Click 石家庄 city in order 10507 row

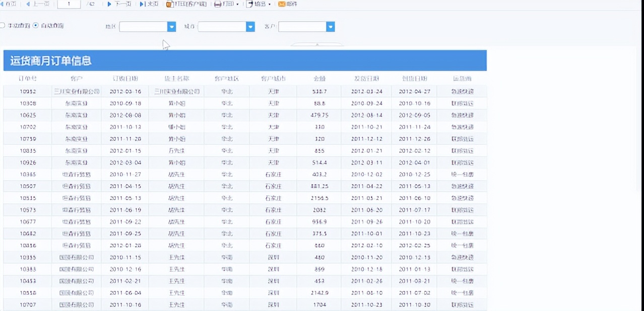273,186
